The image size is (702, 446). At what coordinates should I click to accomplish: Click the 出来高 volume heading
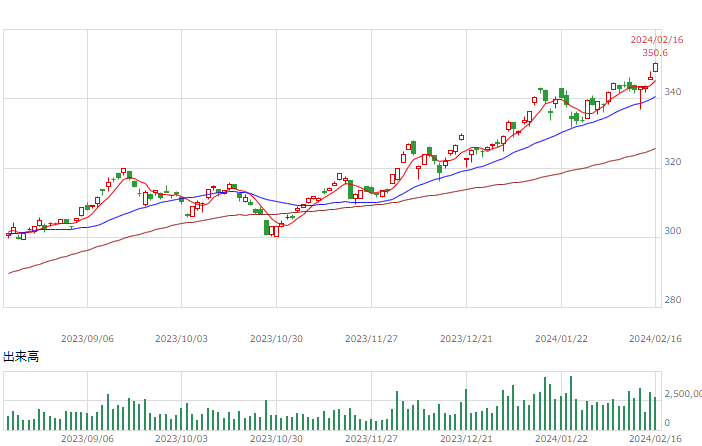click(21, 357)
